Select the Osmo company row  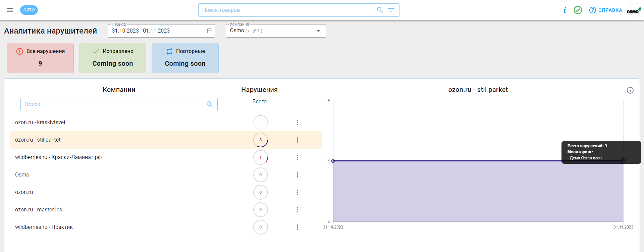pos(166,175)
